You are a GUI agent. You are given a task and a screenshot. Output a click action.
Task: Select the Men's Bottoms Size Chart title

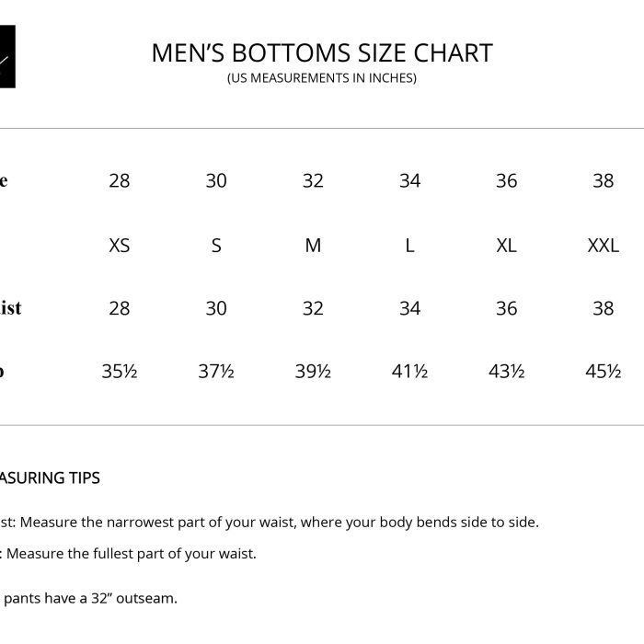(322, 53)
